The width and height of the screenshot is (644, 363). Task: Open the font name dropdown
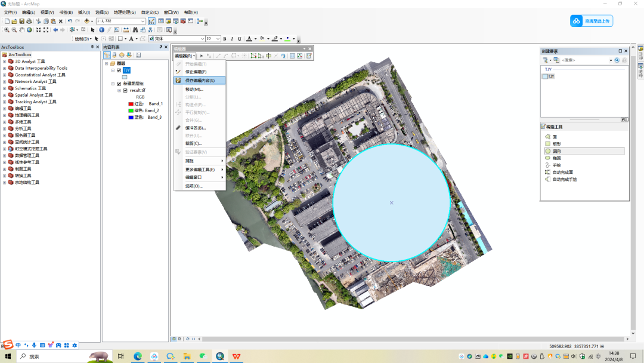[x=202, y=39]
